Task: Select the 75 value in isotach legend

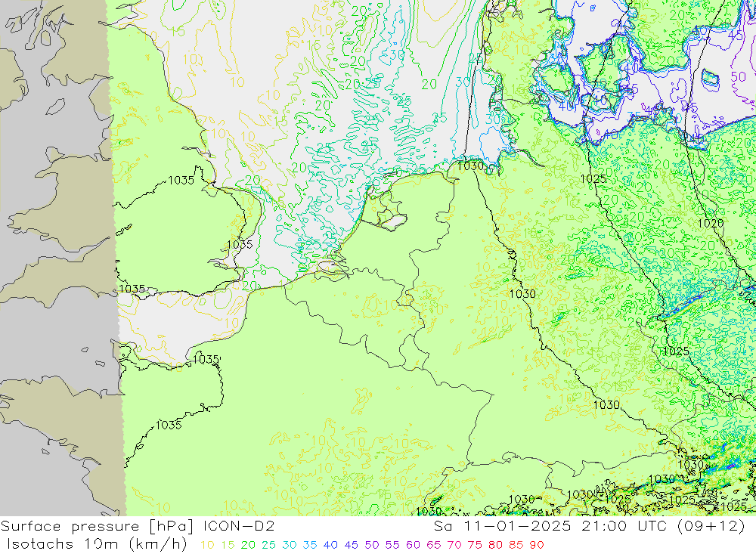Action: click(475, 546)
